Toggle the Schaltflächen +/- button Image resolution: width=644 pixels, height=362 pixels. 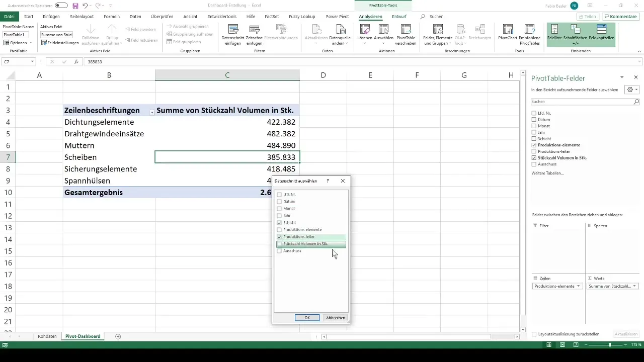point(575,35)
